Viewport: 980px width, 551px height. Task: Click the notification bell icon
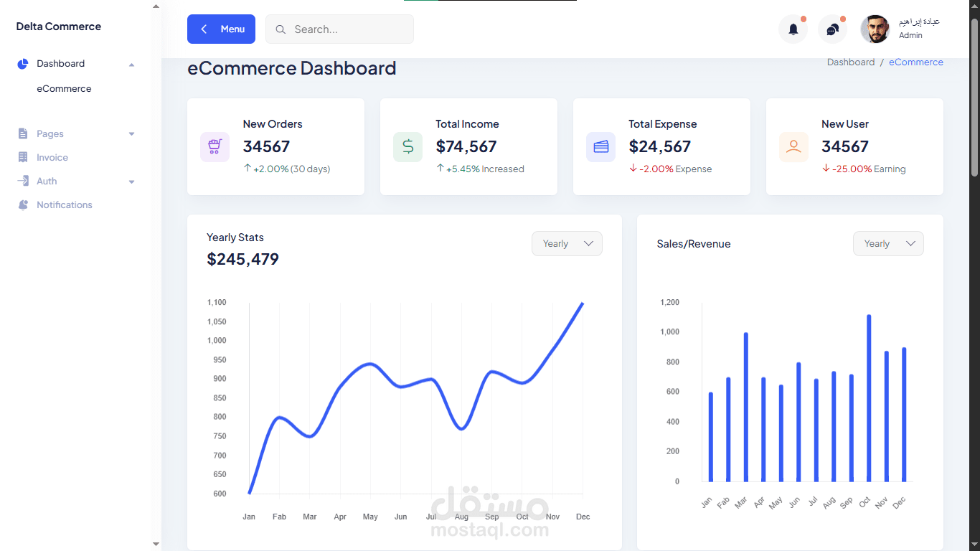[x=793, y=29]
